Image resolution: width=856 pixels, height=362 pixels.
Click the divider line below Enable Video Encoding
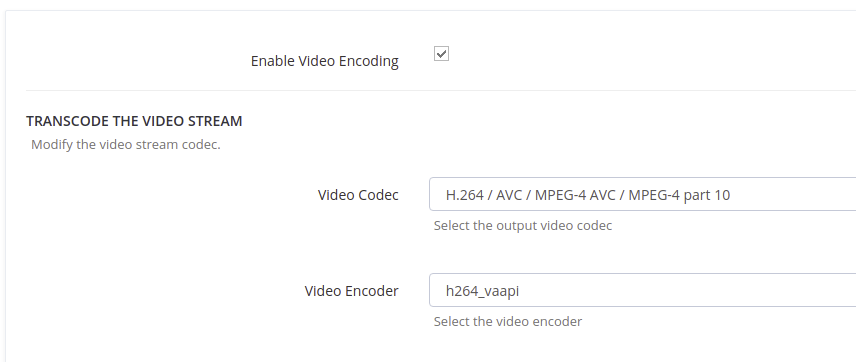coord(441,91)
